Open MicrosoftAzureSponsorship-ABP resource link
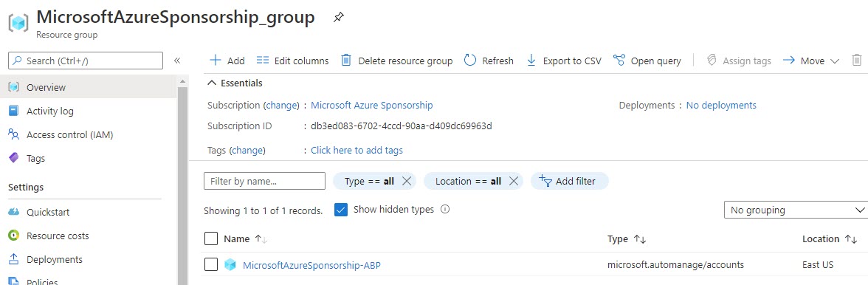Viewport: 868px width, 285px height. (311, 265)
